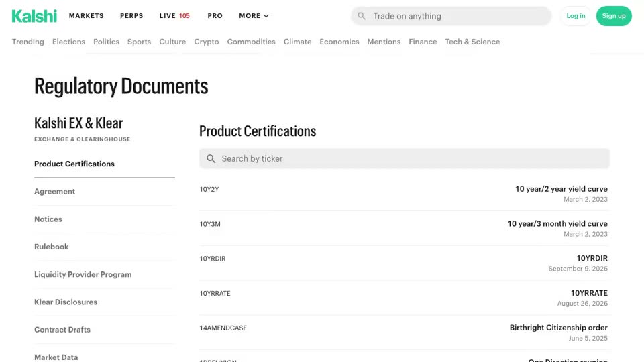Screen dimensions: 644x362
Task: Open Agreement in sidebar
Action: [54, 191]
